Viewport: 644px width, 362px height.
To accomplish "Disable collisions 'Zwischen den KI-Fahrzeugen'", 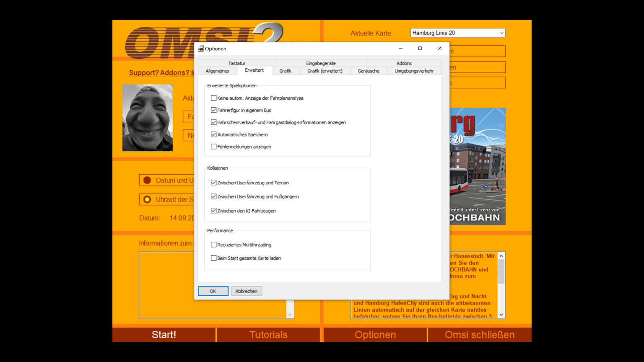I will point(214,211).
